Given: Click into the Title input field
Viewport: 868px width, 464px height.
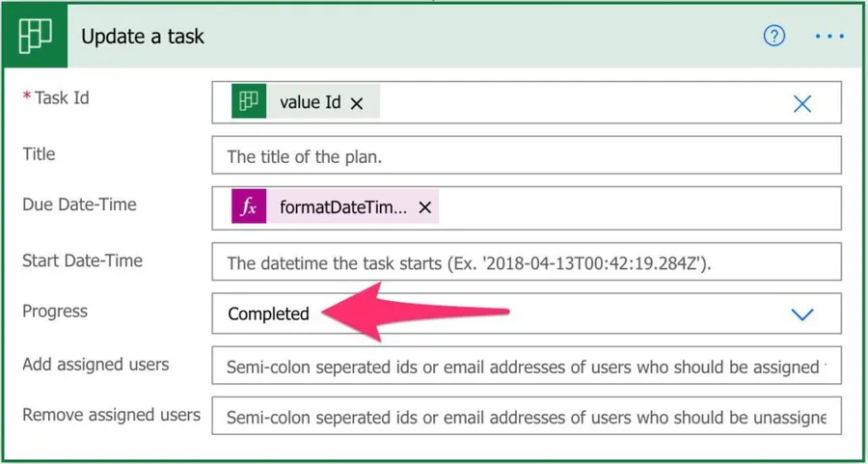Looking at the screenshot, I should pyautogui.click(x=526, y=155).
